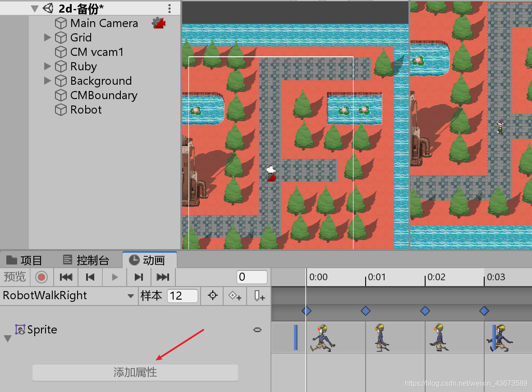Go to the first keyframe

pos(66,277)
